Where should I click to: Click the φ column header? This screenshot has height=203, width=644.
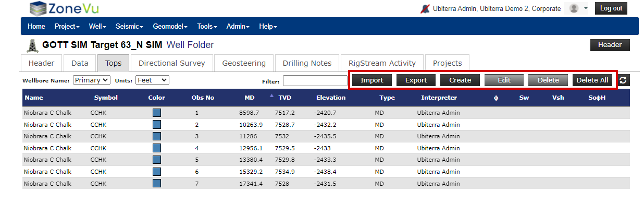tap(496, 98)
